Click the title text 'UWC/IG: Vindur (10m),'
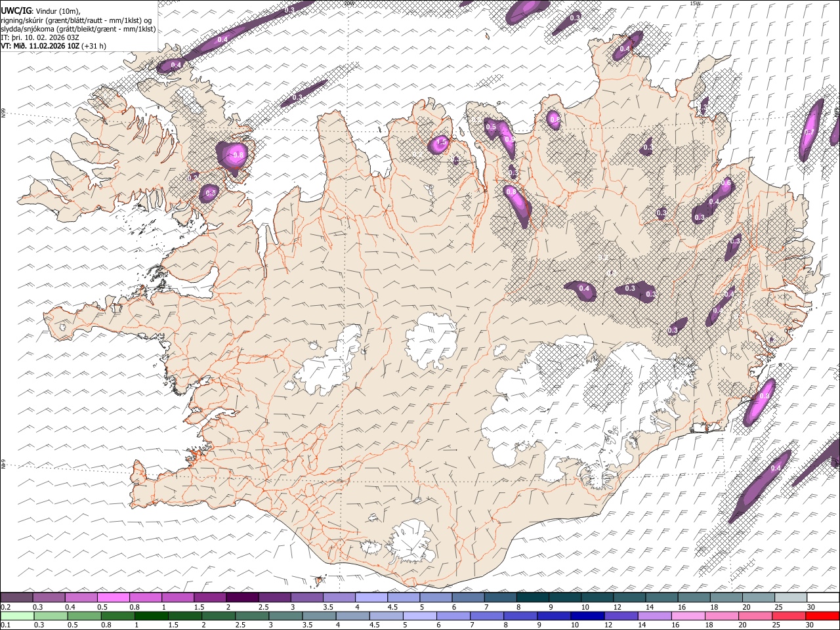This screenshot has height=630, width=840. click(40, 11)
